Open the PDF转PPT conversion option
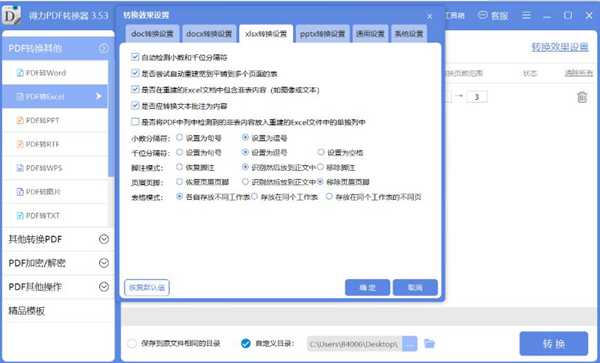The height and width of the screenshot is (363, 600). click(55, 120)
